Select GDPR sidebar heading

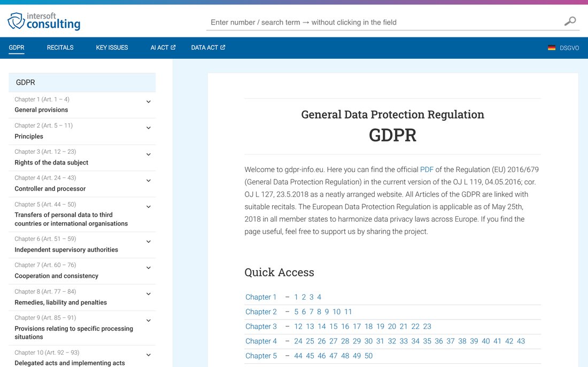[82, 82]
